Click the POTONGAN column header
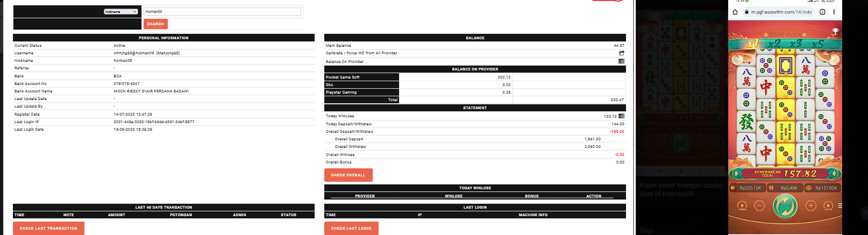 (181, 215)
